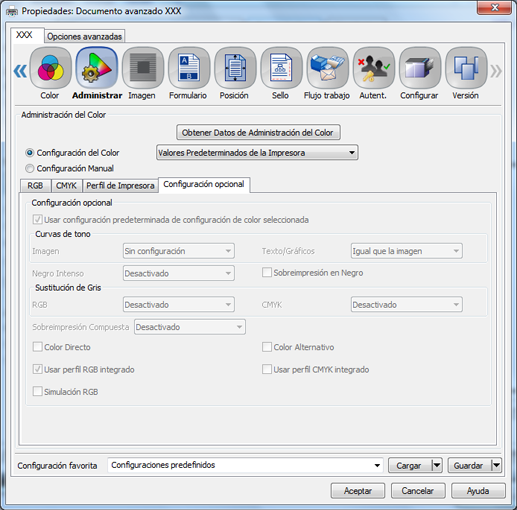517x510 pixels.
Task: Open the Imagen tone curve dropdown
Action: pos(179,251)
